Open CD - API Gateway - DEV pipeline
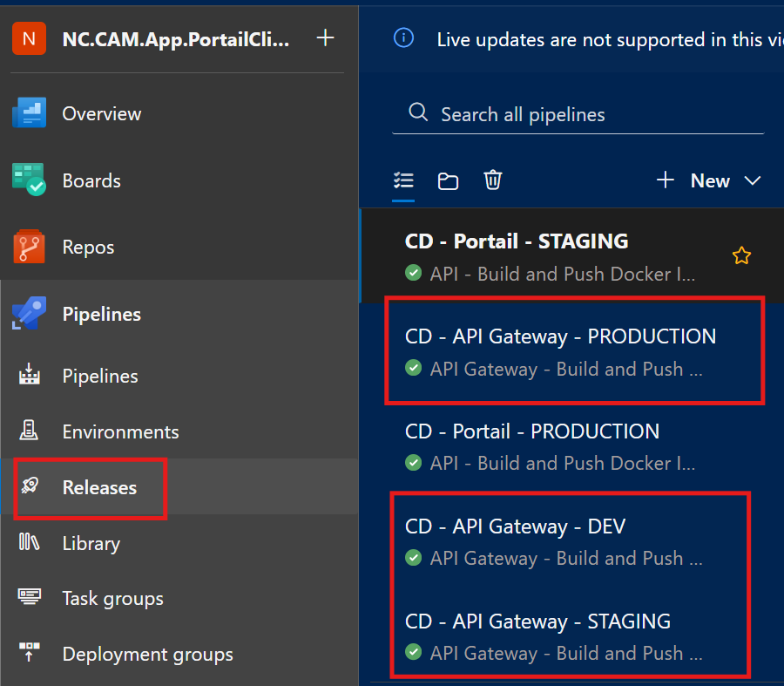The height and width of the screenshot is (686, 784). (515, 526)
